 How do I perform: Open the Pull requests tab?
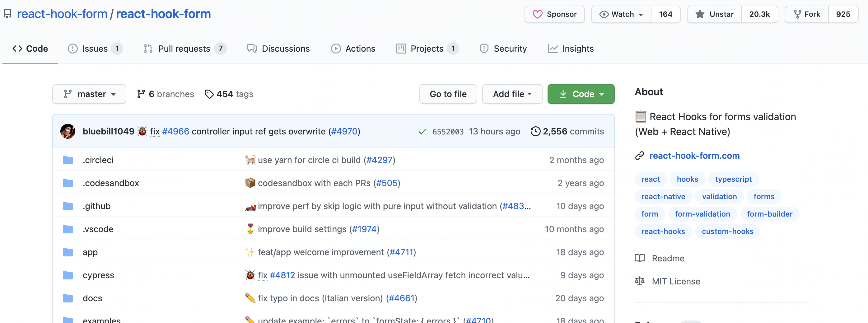pyautogui.click(x=185, y=49)
